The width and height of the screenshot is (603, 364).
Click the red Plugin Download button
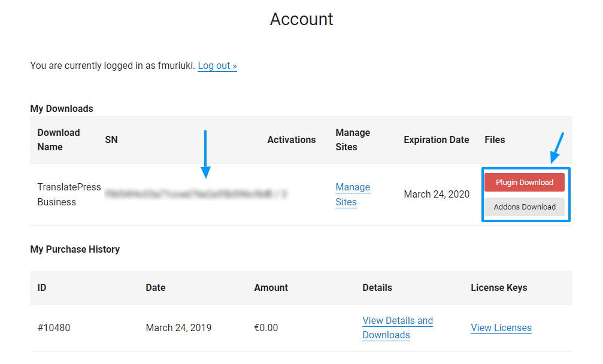coord(524,182)
